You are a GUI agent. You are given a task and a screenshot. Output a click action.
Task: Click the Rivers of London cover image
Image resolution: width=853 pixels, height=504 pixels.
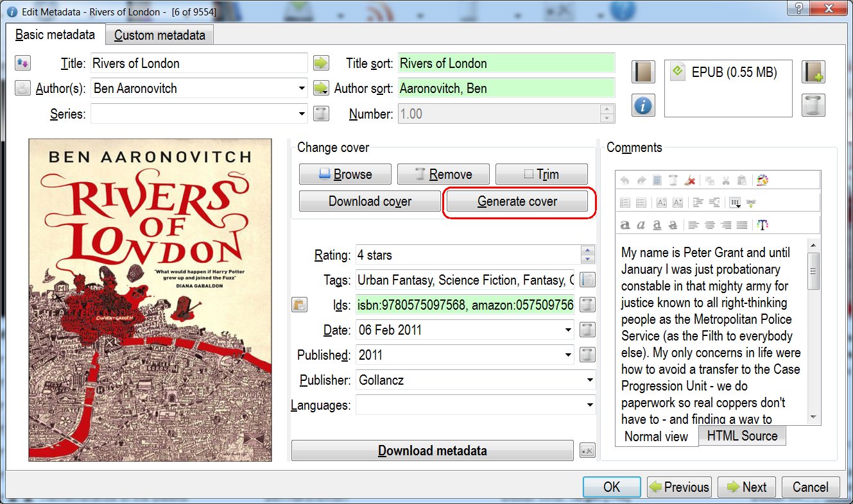coord(150,300)
